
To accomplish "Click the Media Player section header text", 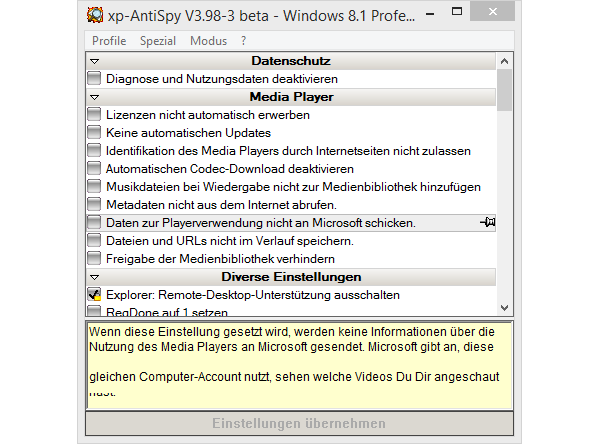I will pos(291,97).
